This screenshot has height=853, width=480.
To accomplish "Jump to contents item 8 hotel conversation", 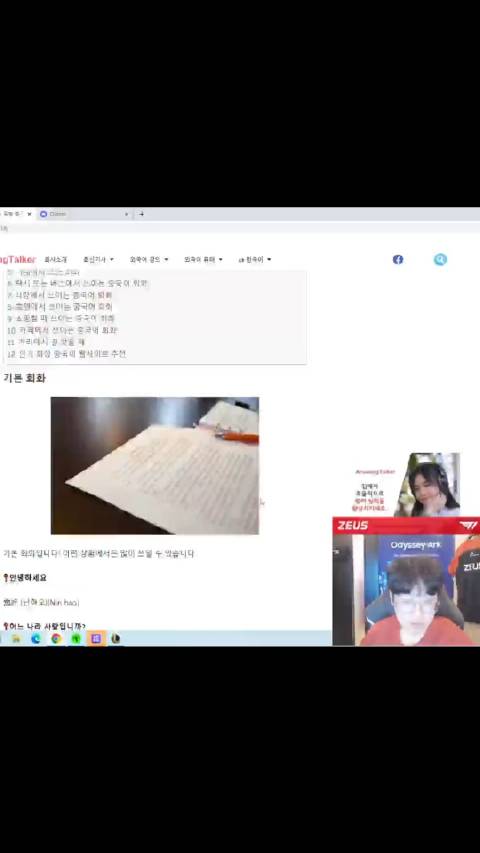I will coord(60,307).
